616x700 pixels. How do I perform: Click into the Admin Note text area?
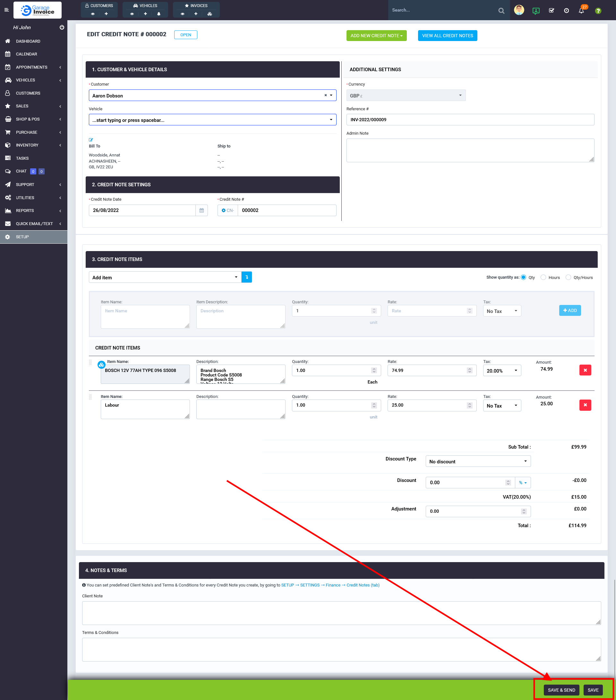[470, 150]
